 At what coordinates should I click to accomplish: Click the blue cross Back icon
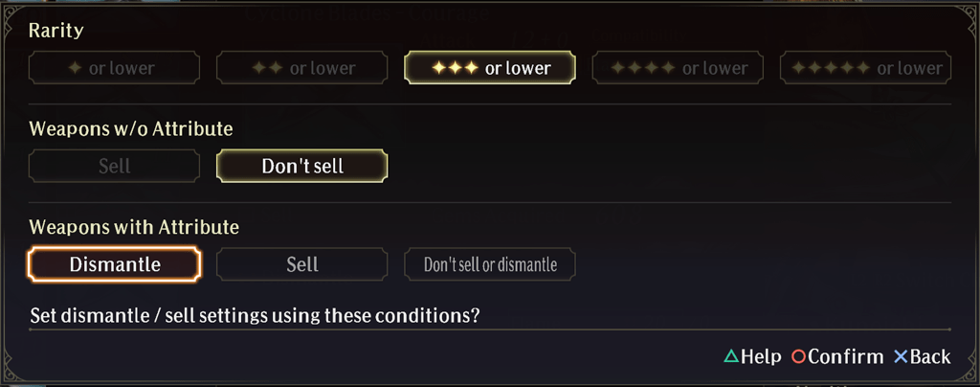click(901, 356)
